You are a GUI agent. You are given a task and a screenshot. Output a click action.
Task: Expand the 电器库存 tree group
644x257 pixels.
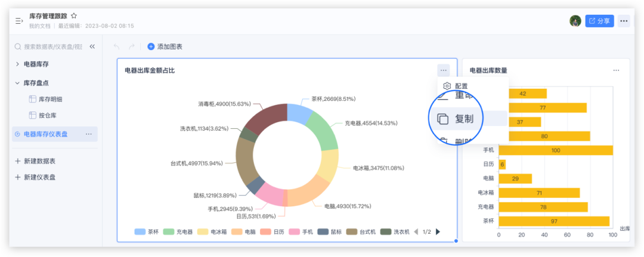(17, 64)
